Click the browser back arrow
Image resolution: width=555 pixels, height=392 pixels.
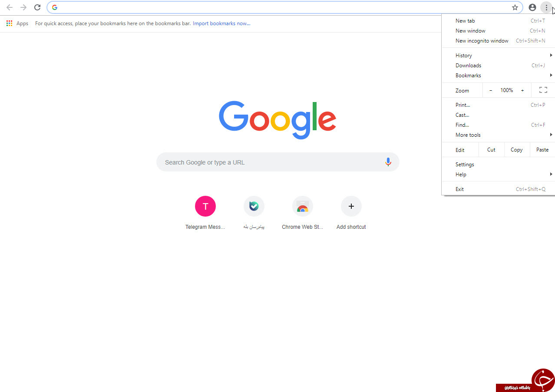[x=10, y=7]
